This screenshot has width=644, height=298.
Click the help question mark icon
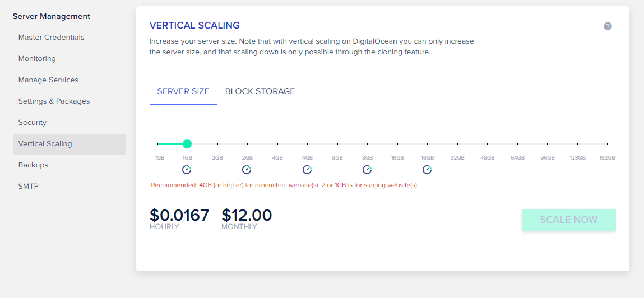pos(608,26)
